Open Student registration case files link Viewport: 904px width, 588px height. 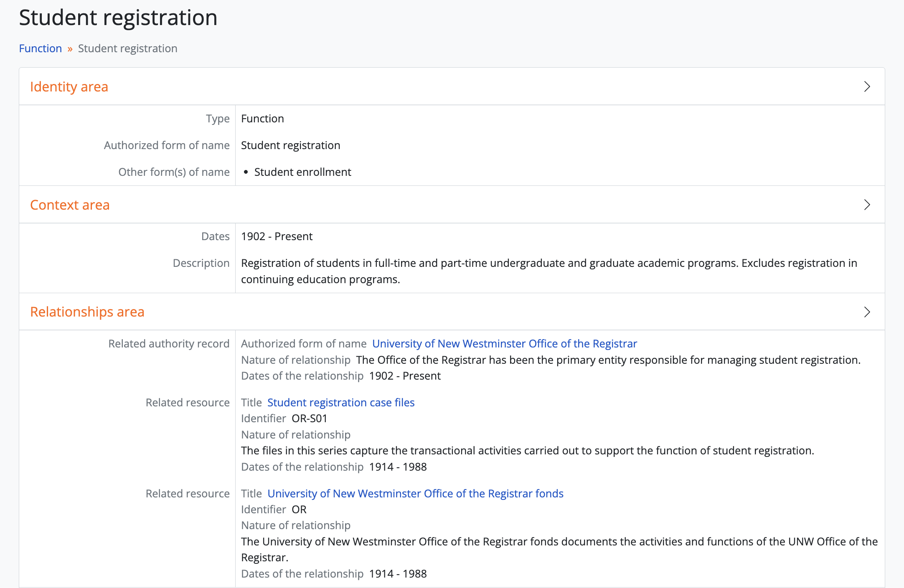tap(340, 403)
